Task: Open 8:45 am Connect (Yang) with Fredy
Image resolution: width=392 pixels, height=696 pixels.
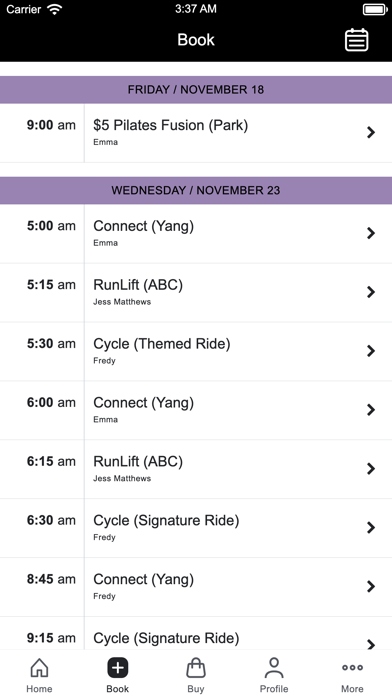Action: click(x=196, y=587)
